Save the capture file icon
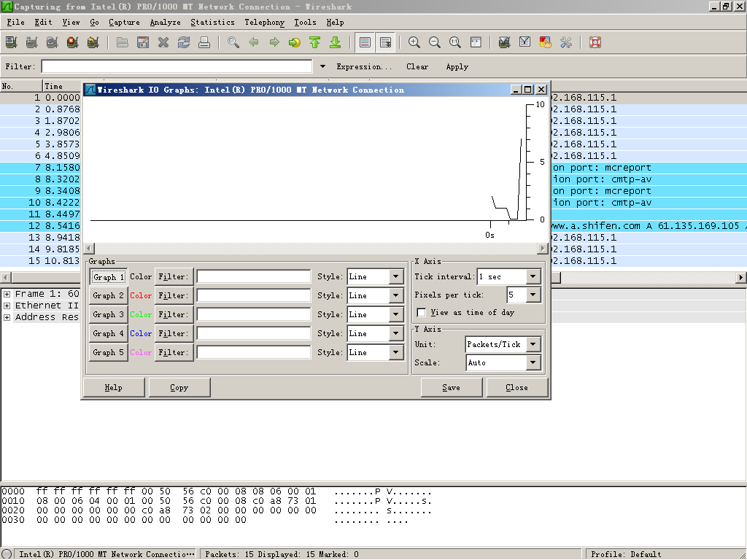This screenshot has height=560, width=747. (x=143, y=42)
